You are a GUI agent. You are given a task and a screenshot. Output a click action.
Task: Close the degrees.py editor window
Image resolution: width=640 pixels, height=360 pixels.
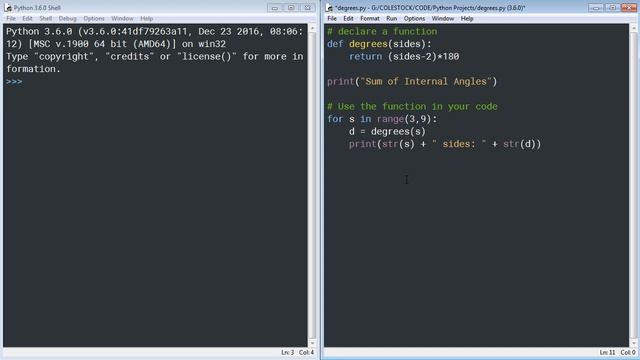click(629, 7)
